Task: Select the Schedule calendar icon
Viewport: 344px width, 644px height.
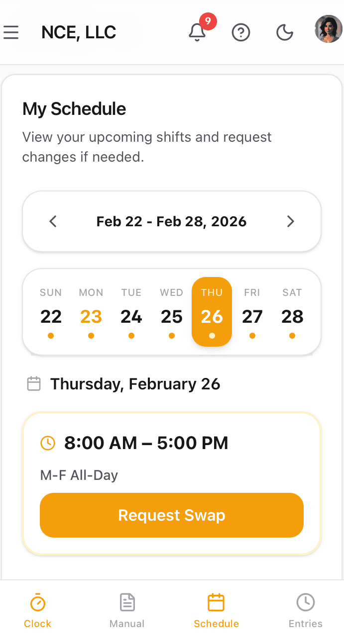Action: (216, 601)
